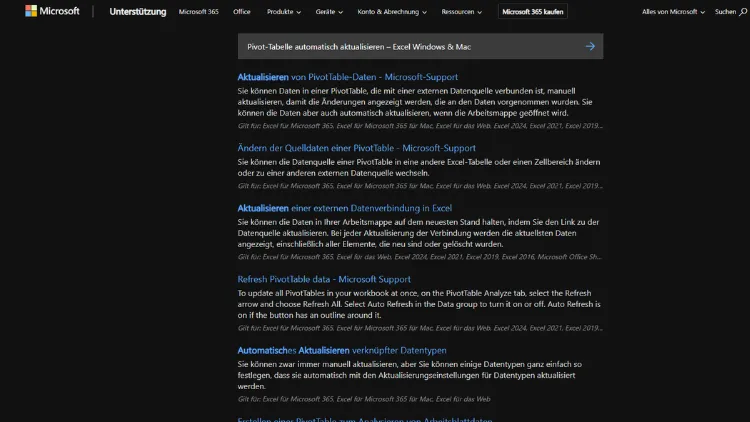This screenshot has width=750, height=422.
Task: Click the Microsoft logo
Action: click(52, 11)
